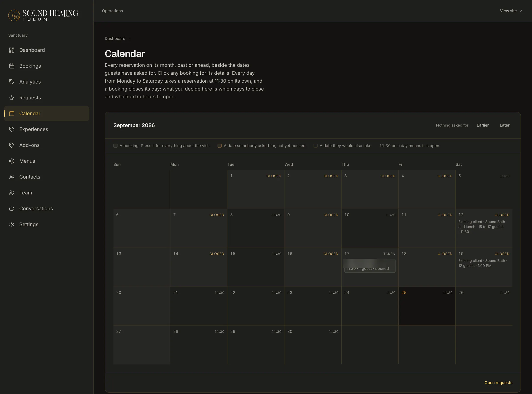This screenshot has width=532, height=394.
Task: Select Experiences in the sidebar
Action: (x=47, y=129)
